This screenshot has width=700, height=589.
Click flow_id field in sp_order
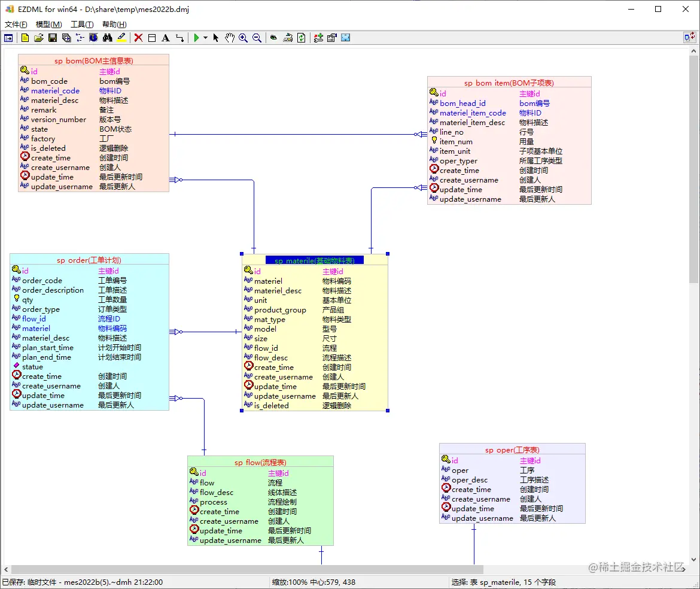click(34, 319)
